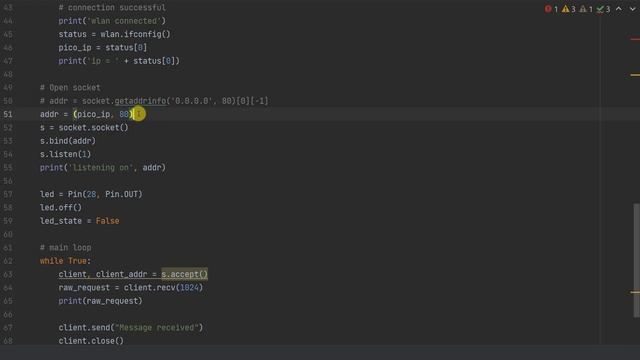640x360 pixels.
Task: Click the 'wlan connected' string literal
Action: (124, 21)
